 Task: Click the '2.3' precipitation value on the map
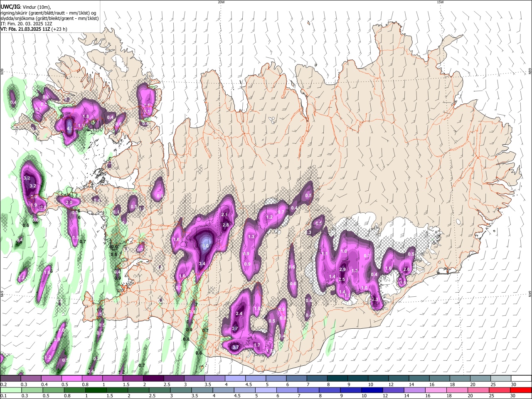(x=374, y=300)
